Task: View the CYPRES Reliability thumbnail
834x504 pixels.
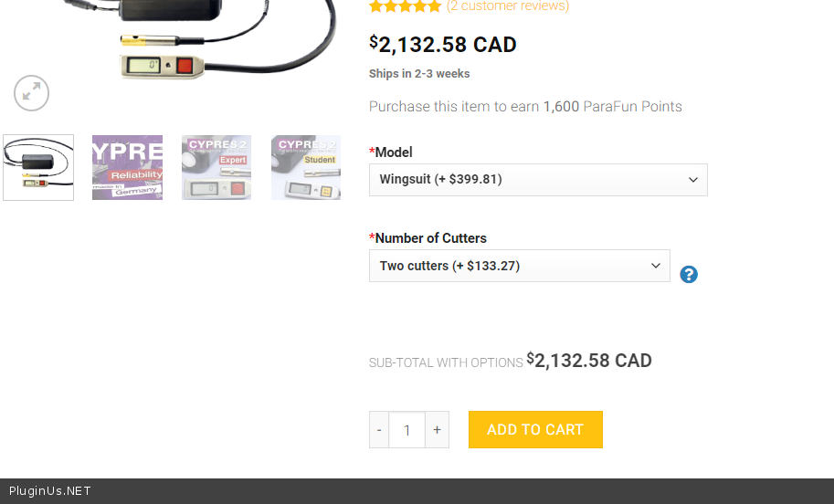Action: (128, 167)
